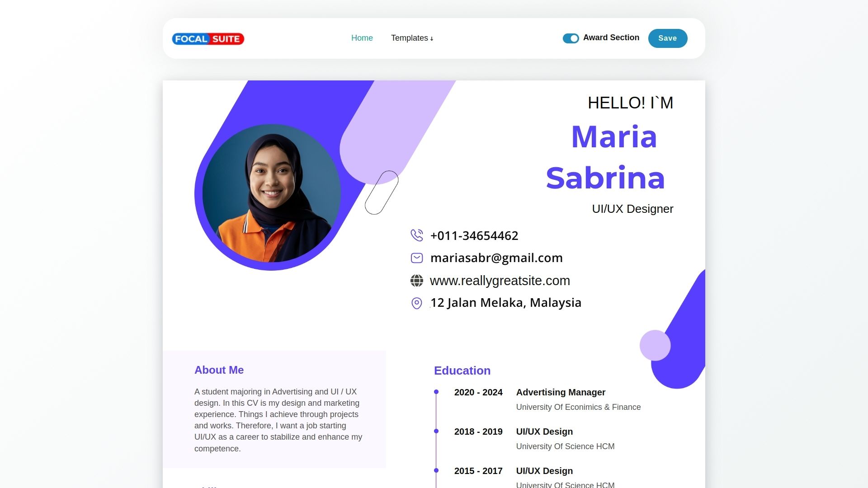Open the Templates dropdown menu
Image resolution: width=868 pixels, height=488 pixels.
pyautogui.click(x=412, y=38)
